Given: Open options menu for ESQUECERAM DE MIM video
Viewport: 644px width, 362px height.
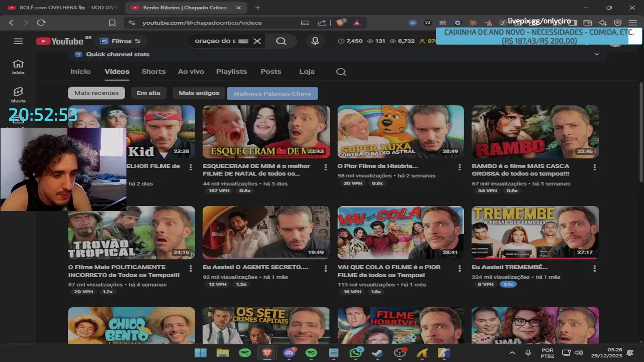Looking at the screenshot, I should point(325,167).
